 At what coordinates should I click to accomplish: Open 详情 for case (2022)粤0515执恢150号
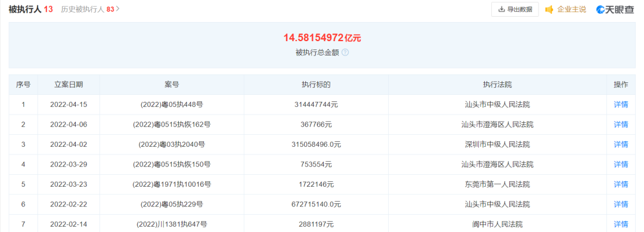click(x=621, y=164)
